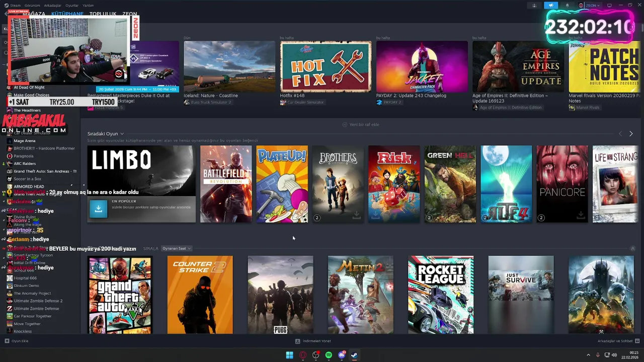
Task: Open the PlateUp! game cover
Action: click(x=282, y=184)
